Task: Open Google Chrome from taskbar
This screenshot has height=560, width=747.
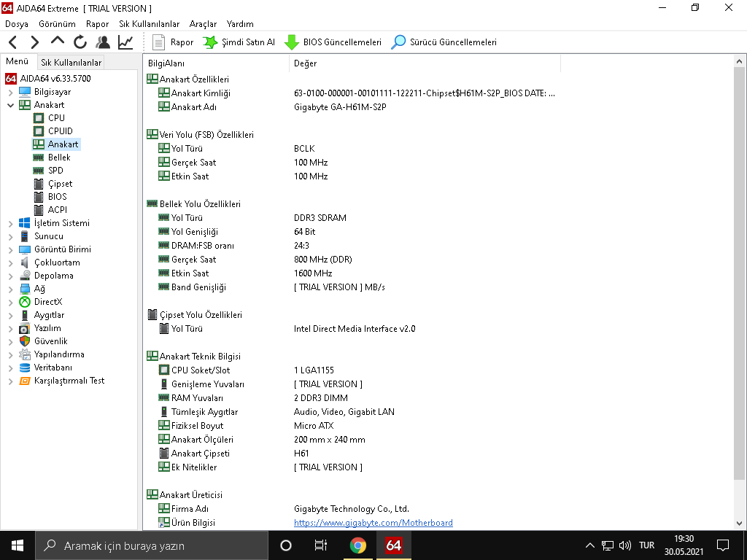Action: click(357, 545)
